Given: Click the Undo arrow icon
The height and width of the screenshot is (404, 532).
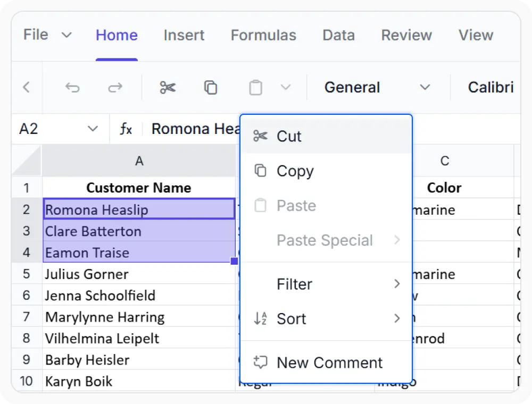Looking at the screenshot, I should point(72,87).
